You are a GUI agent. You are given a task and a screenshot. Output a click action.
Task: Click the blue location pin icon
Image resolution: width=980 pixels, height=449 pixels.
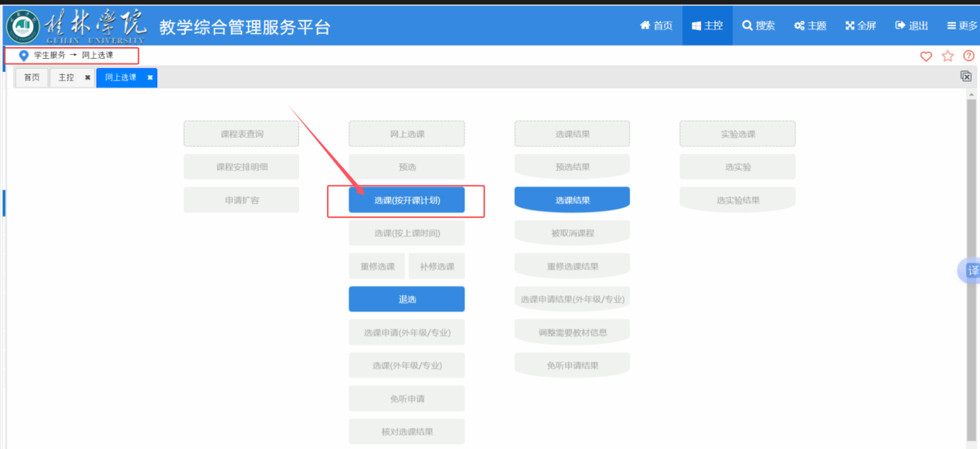click(x=23, y=56)
